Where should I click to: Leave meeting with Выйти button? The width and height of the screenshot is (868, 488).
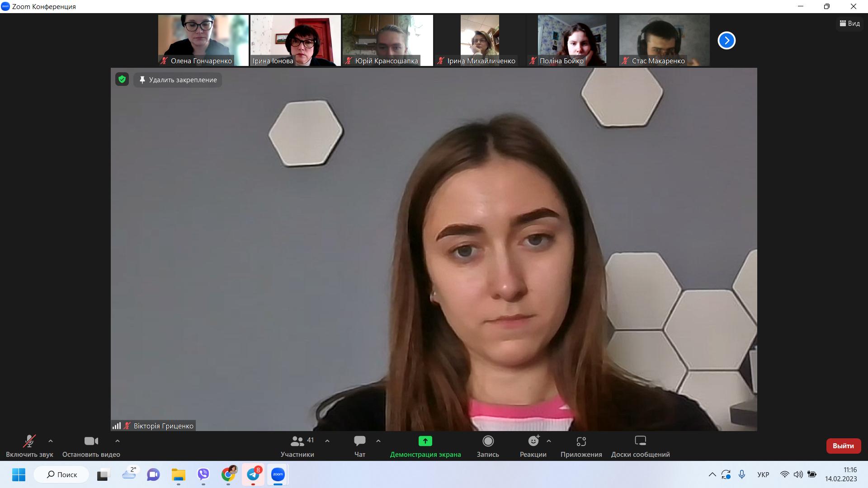[843, 446]
